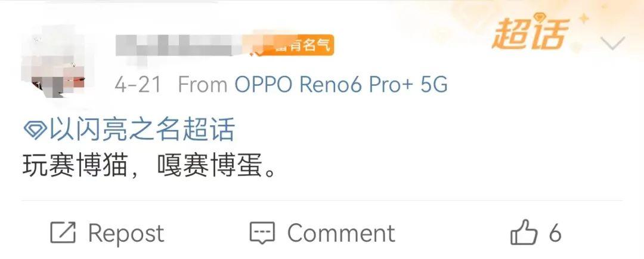
Task: Click the diamond icon before 以闪亮之名超话
Action: (35, 129)
